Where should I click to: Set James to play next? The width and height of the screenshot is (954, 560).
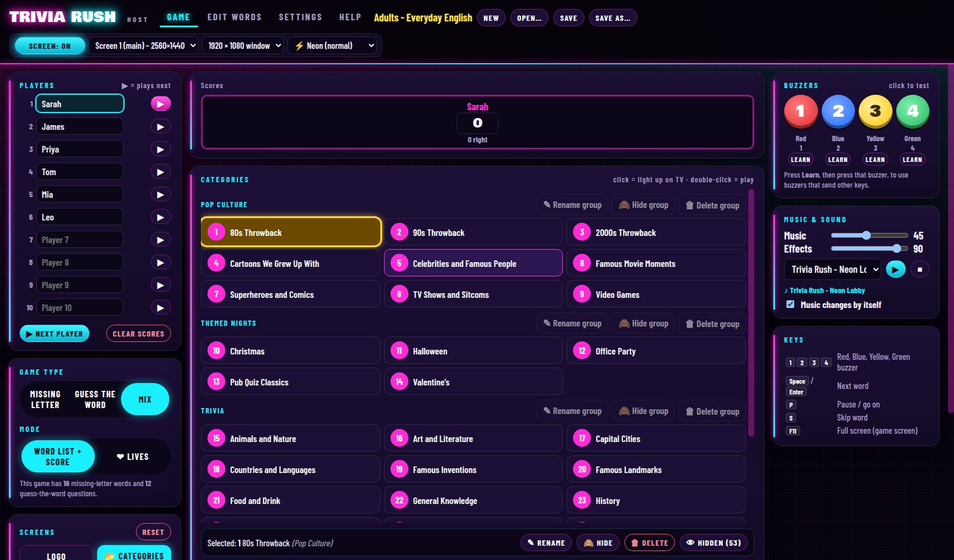[x=160, y=126]
